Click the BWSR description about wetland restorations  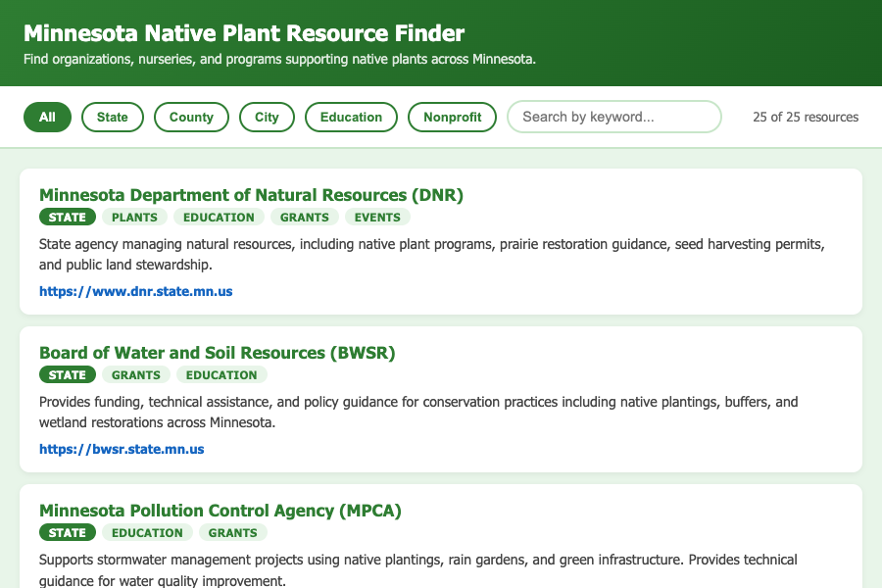click(x=418, y=412)
